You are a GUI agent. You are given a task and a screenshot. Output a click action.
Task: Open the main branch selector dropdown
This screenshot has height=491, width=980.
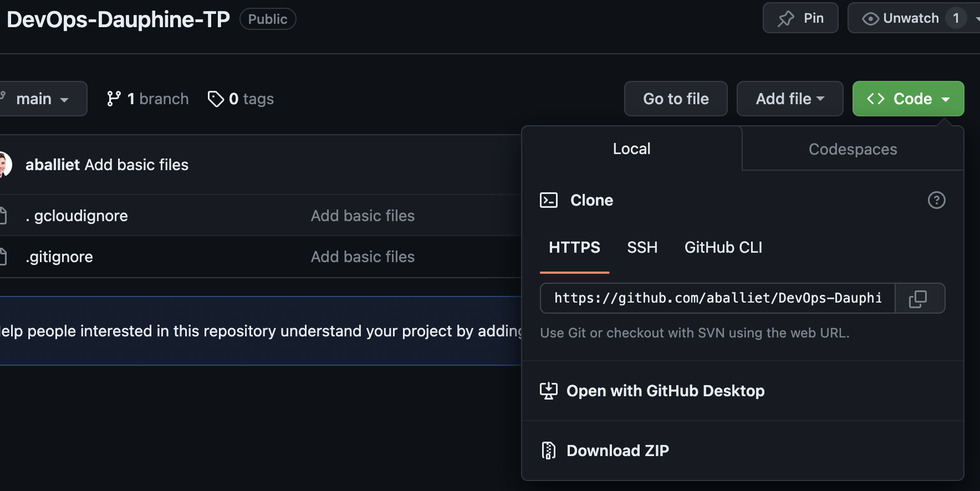point(42,99)
